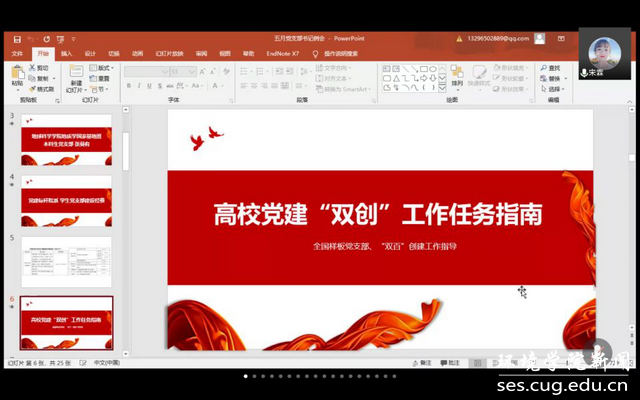The height and width of the screenshot is (400, 640).
Task: Click the account email 13296502889@qq.com
Action: [496, 38]
